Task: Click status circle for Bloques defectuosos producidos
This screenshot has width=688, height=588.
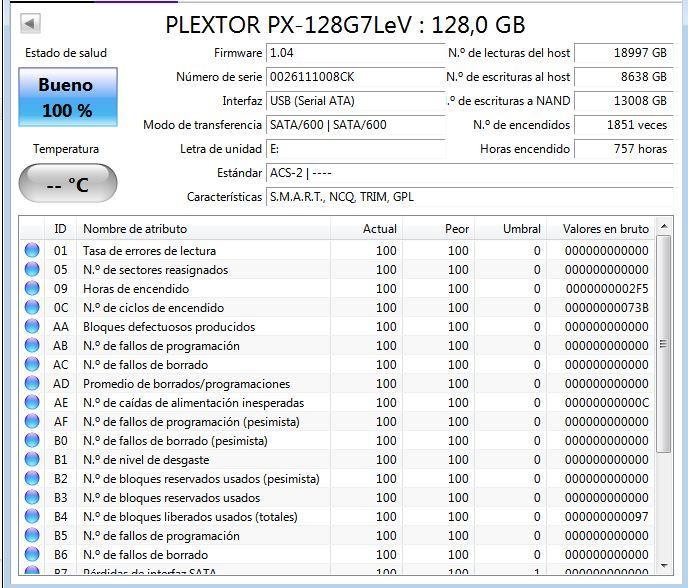Action: point(32,326)
